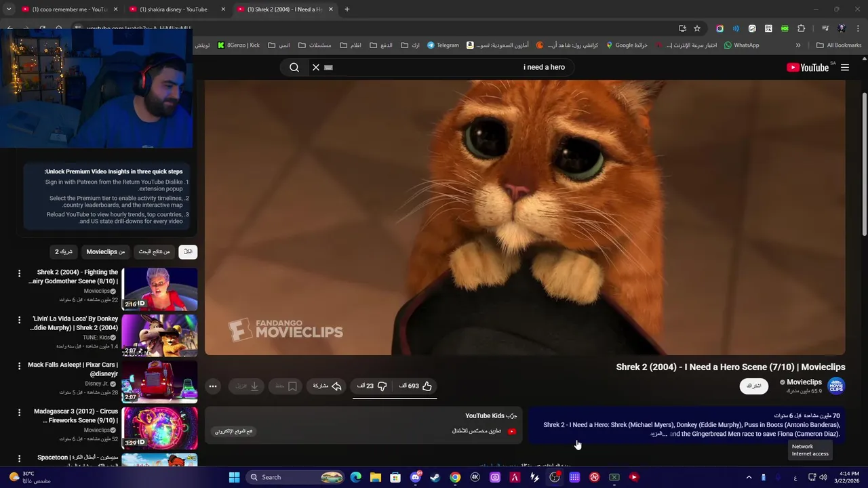This screenshot has width=868, height=488.
Task: Click 'افتح الموقع الإلكتروني' YouTube Kids button
Action: coord(234,431)
